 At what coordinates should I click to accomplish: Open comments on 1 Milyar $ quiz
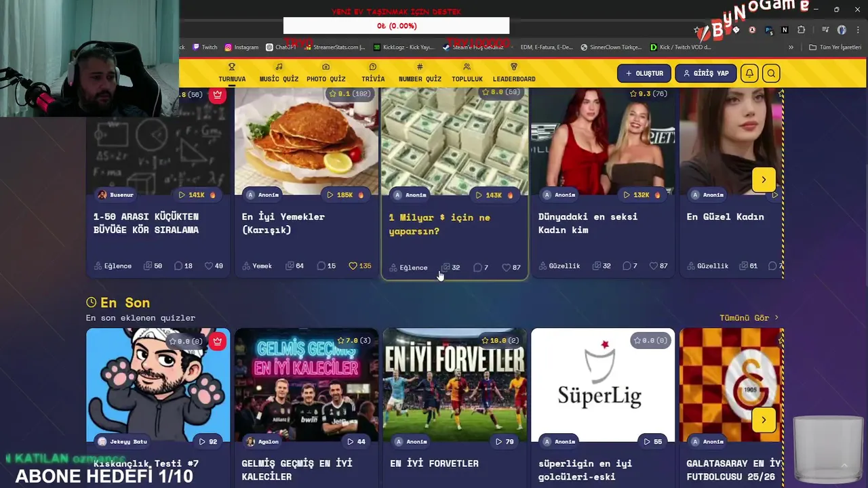point(480,268)
